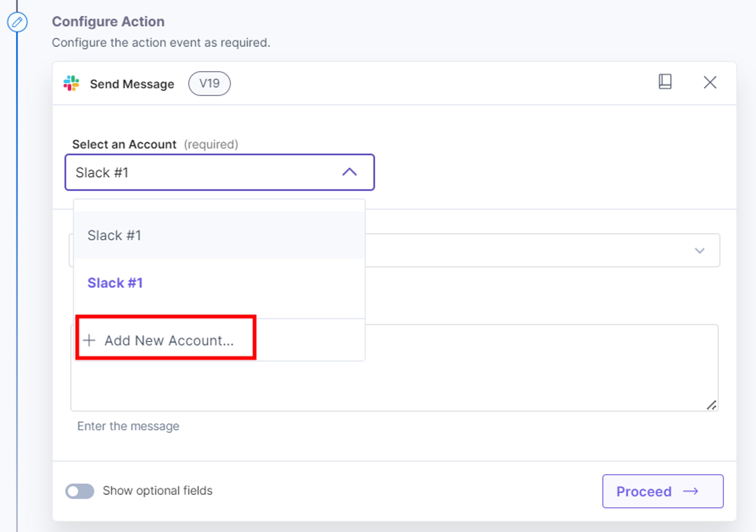Close the Send Message panel with X
This screenshot has height=532, width=756.
click(x=710, y=82)
